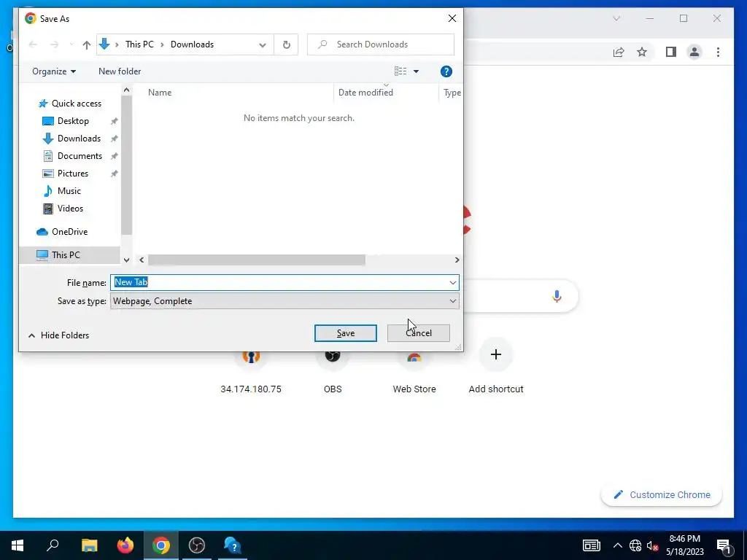The width and height of the screenshot is (747, 560).
Task: Click the Forward arrow in Save As dialog
Action: (54, 44)
